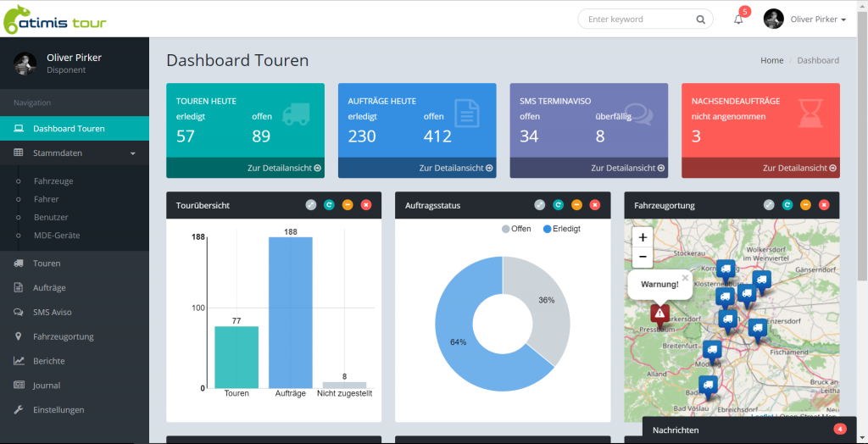Click the truck marker near Bad Vöslau
Viewport: 868px width, 444px height.
[x=708, y=387]
